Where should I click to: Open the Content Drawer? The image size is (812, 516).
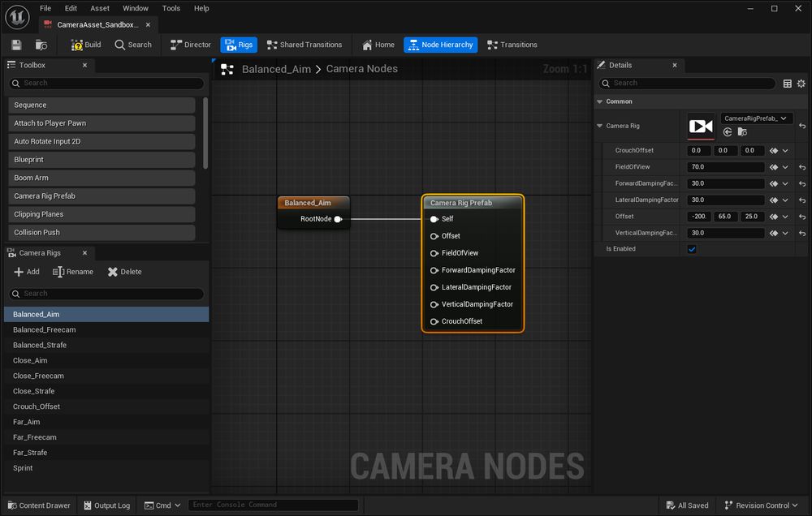coord(39,505)
